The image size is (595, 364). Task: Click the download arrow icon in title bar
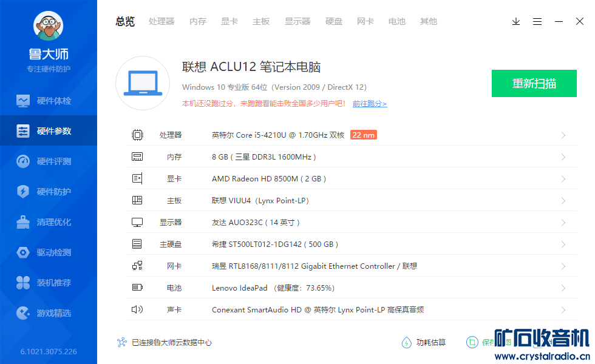(515, 22)
